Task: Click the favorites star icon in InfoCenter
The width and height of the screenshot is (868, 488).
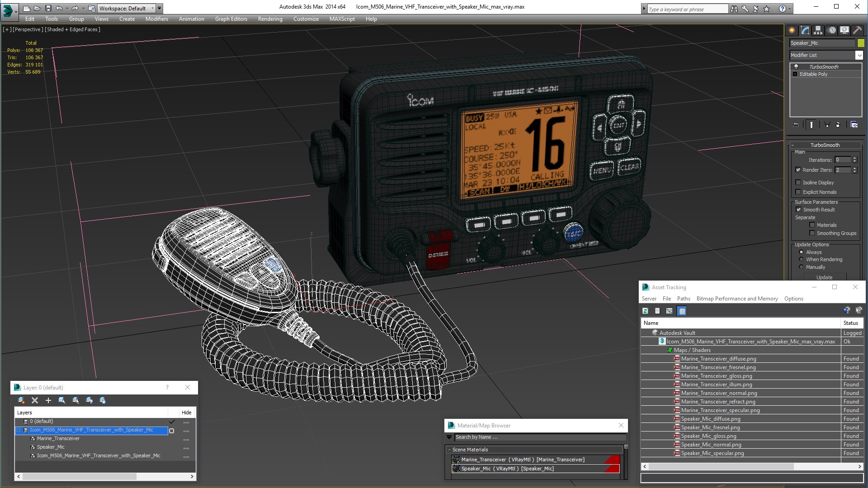Action: click(x=766, y=9)
